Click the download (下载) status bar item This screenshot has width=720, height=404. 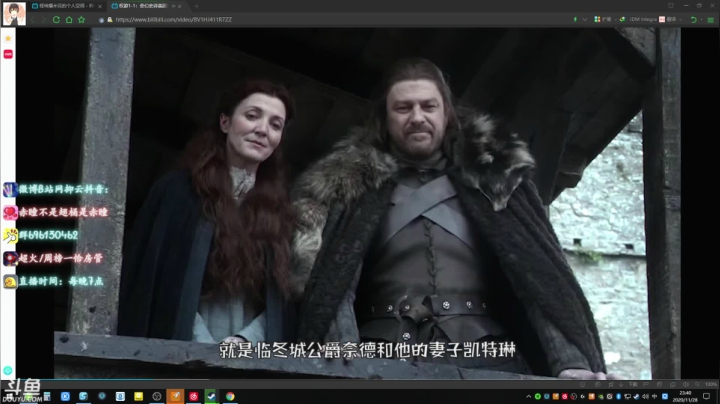(633, 384)
